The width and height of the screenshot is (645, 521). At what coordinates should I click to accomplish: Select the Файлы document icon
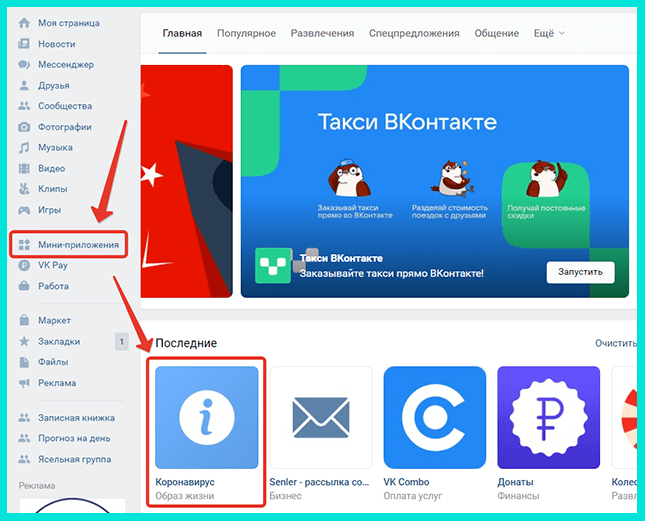pos(24,362)
